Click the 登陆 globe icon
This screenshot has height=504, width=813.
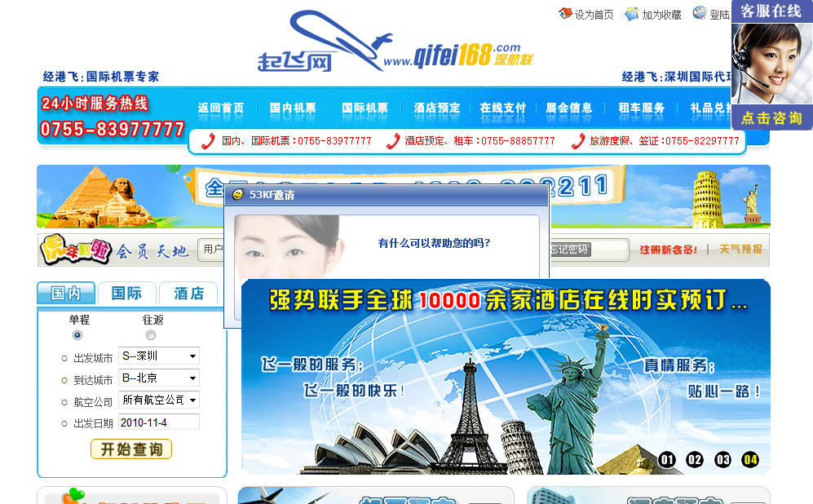[699, 13]
